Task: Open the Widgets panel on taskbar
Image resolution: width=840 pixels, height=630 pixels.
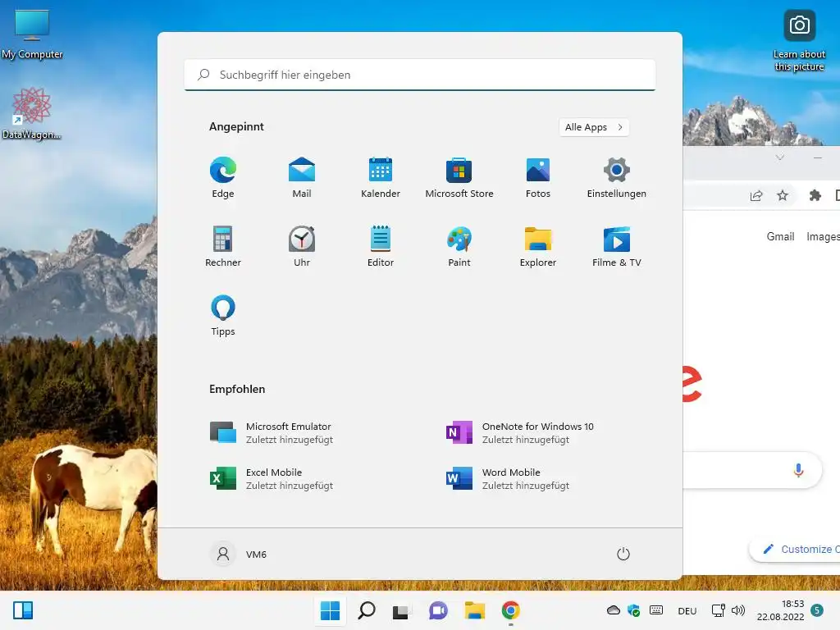Action: pos(23,610)
